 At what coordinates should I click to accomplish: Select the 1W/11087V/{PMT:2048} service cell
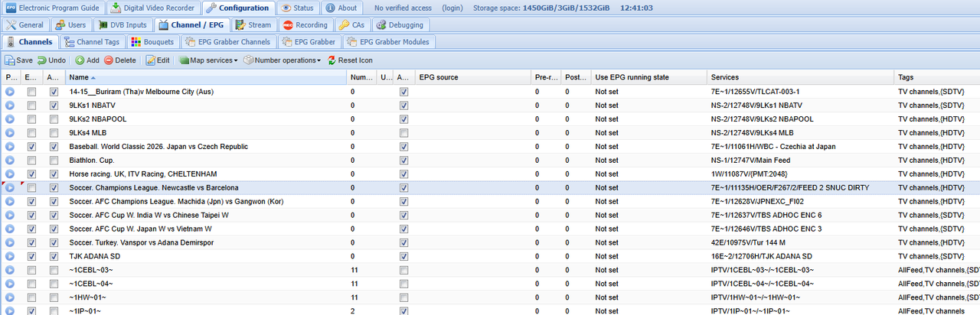801,174
